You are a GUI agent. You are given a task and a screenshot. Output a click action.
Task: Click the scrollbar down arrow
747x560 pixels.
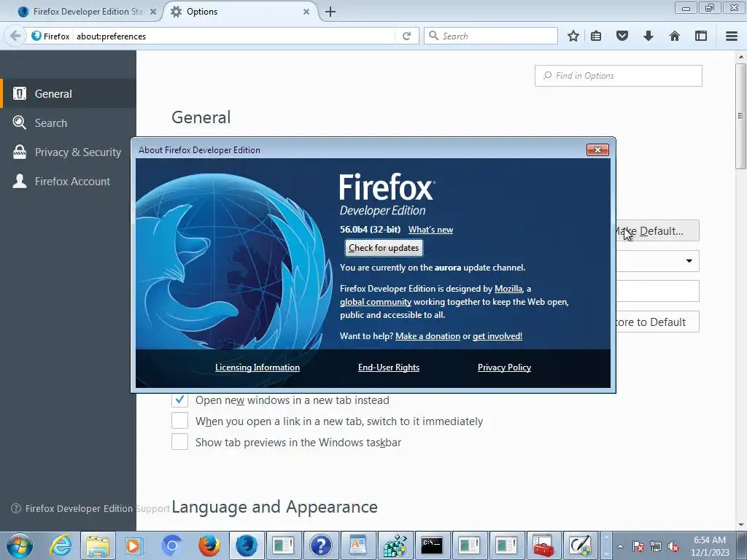click(741, 525)
